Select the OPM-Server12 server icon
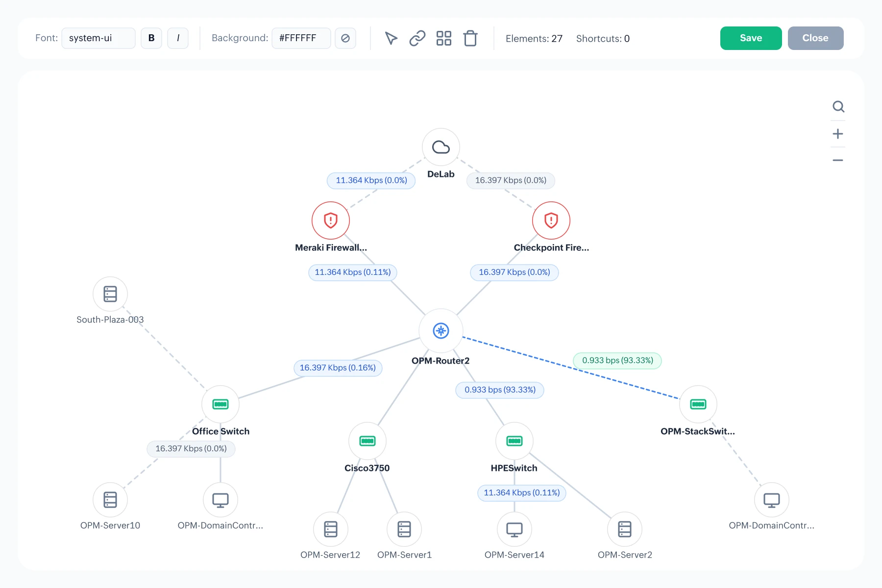The height and width of the screenshot is (588, 882). pyautogui.click(x=331, y=529)
